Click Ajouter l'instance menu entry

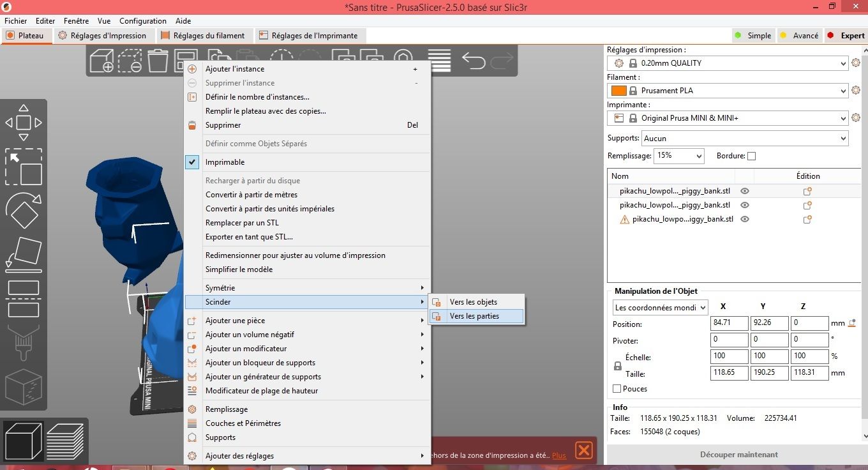point(308,69)
